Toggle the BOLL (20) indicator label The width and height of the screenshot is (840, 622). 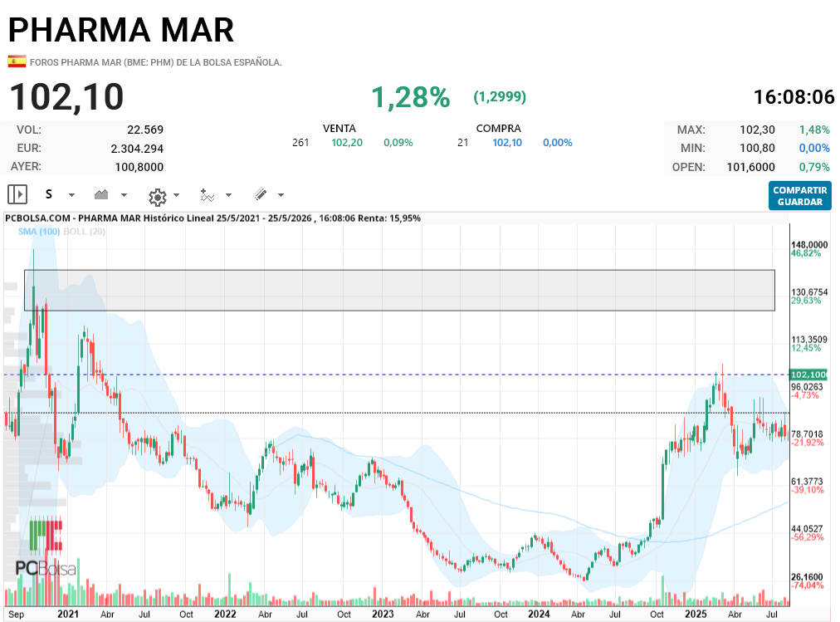84,232
